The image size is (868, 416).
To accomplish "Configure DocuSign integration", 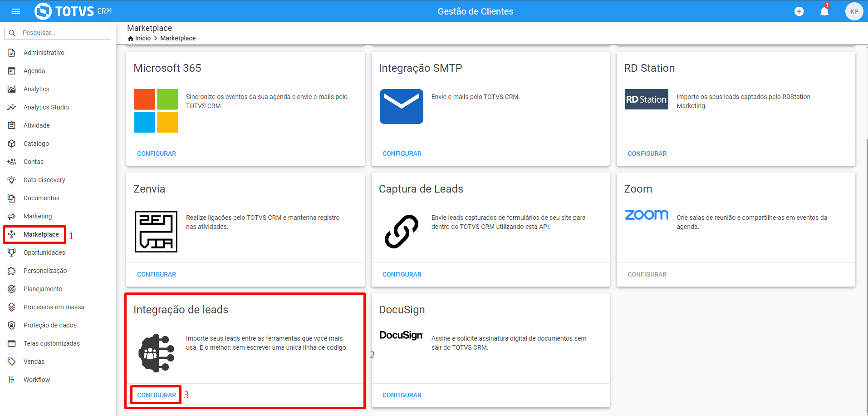I will 402,395.
